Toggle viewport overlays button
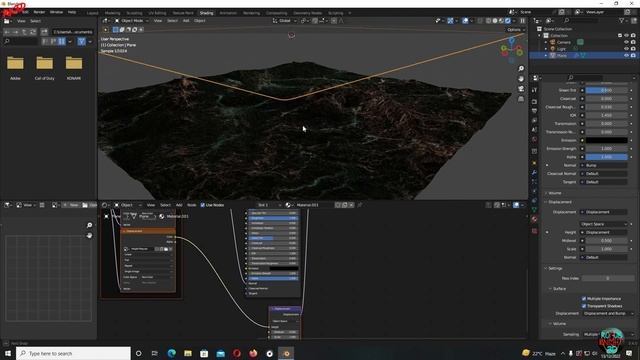This screenshot has width=640, height=360. [465, 21]
